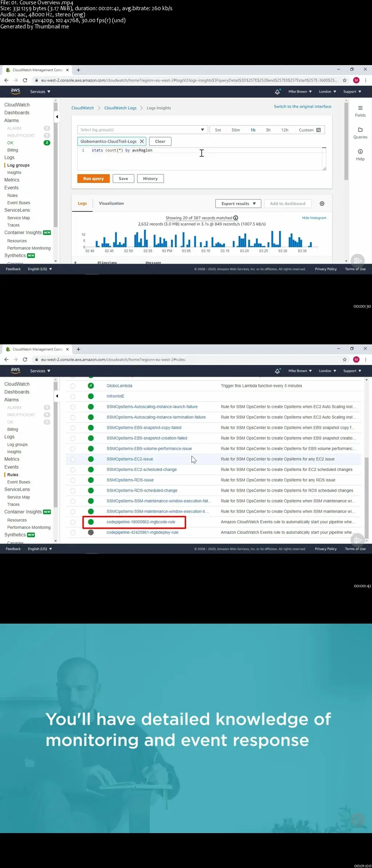Select the 3h time range
372x868 pixels.
pos(268,130)
